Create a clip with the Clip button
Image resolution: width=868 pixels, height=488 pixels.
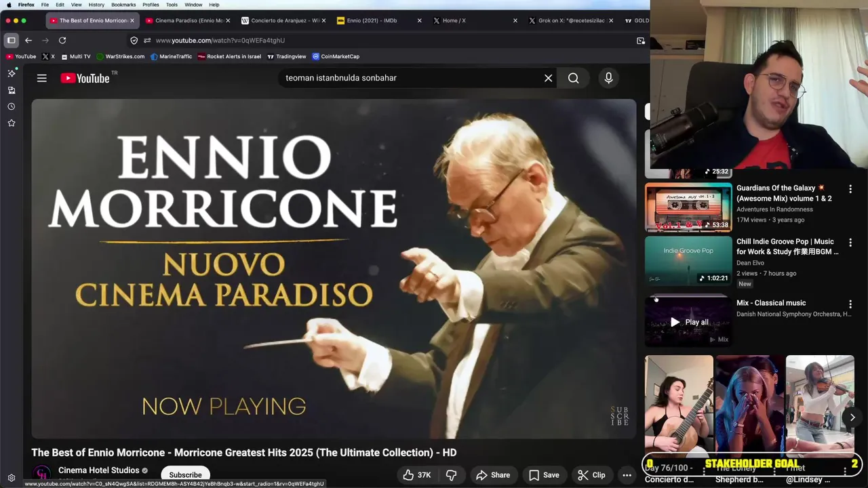coord(591,475)
